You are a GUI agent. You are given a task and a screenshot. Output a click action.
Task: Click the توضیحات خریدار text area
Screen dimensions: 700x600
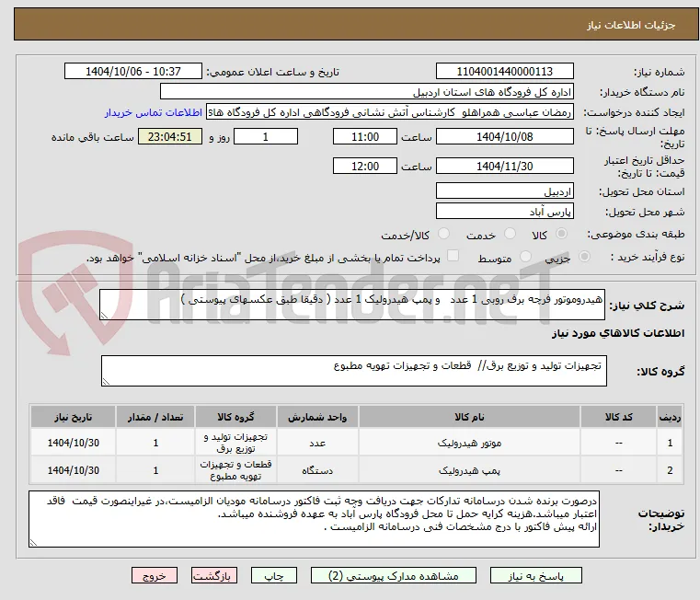314,519
